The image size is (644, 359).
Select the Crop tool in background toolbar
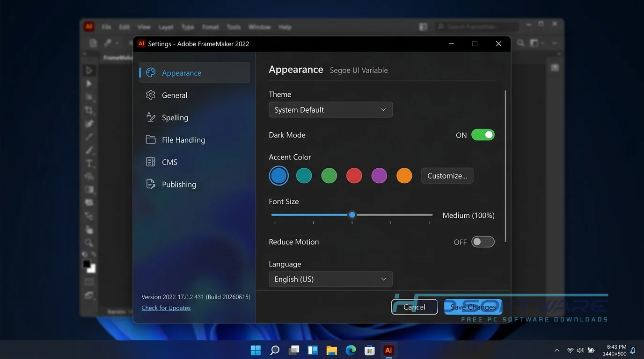(89, 110)
